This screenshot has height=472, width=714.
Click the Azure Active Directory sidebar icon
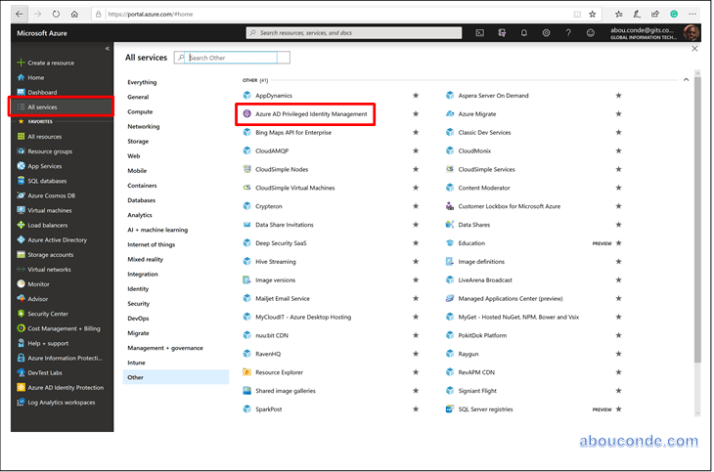[20, 240]
